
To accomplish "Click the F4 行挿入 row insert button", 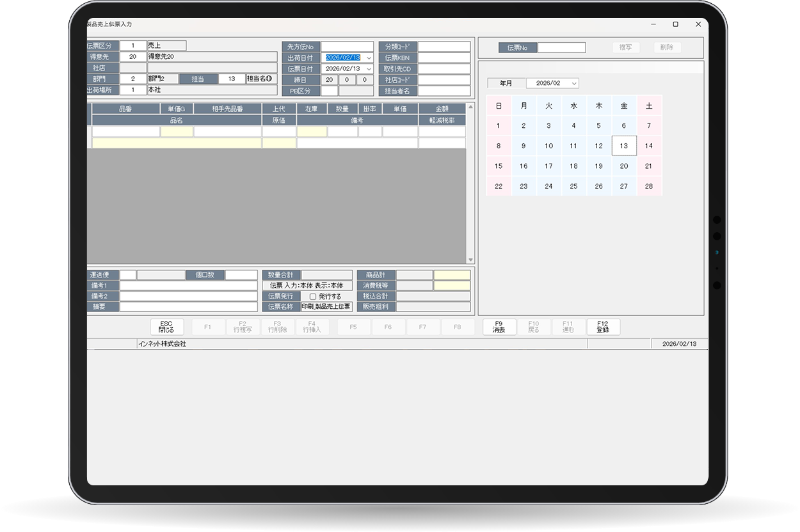I will [x=312, y=327].
